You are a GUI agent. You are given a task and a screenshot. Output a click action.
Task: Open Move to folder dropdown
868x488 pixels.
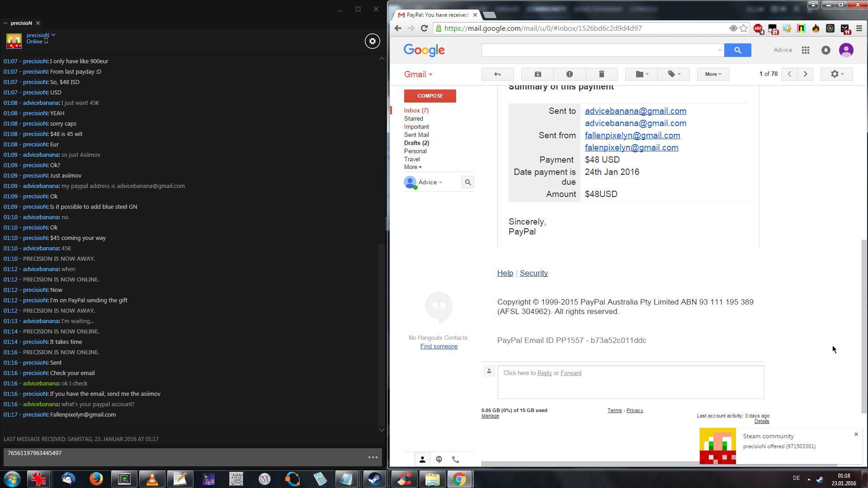pyautogui.click(x=642, y=74)
